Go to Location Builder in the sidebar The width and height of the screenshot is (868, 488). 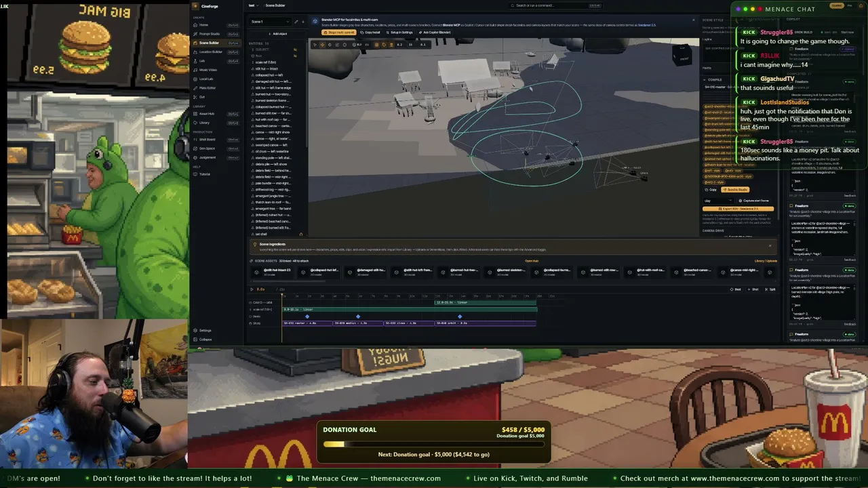pos(216,52)
